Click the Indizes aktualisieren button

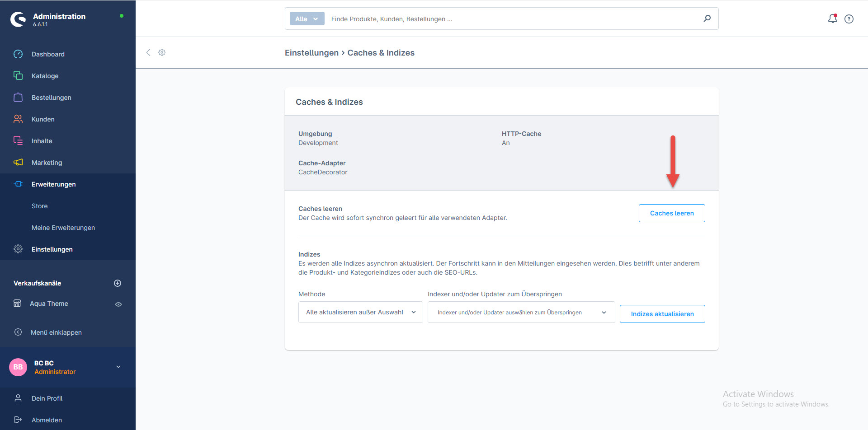(x=662, y=314)
